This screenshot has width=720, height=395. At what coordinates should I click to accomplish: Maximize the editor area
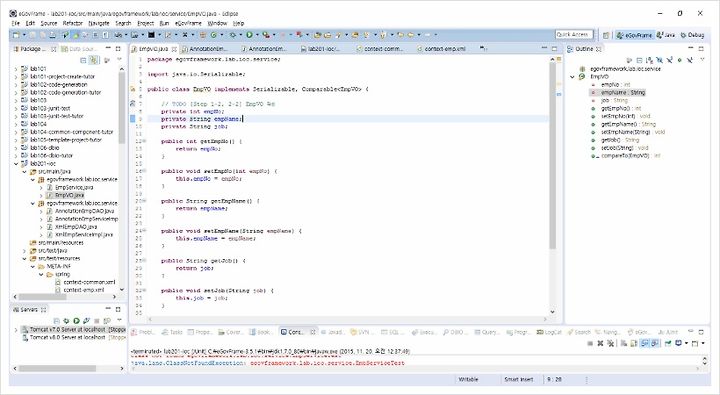(554, 48)
